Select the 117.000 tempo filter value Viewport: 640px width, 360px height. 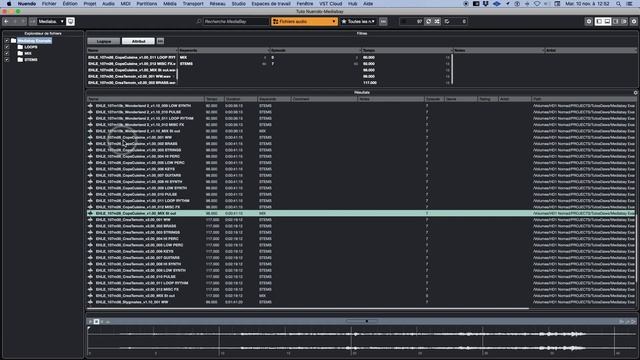[370, 82]
